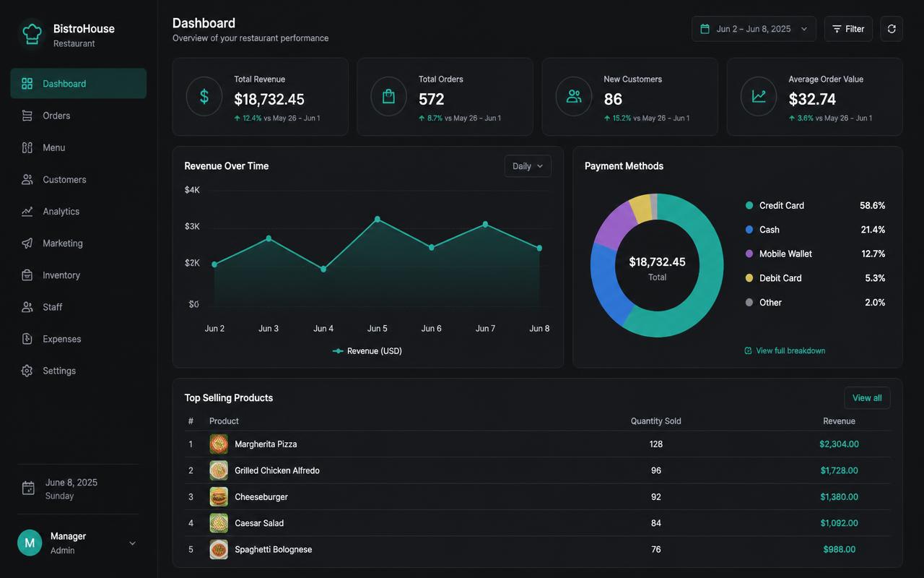The width and height of the screenshot is (924, 578).
Task: Click the $1,380.00 Cheeseburger revenue
Action: pyautogui.click(x=839, y=497)
